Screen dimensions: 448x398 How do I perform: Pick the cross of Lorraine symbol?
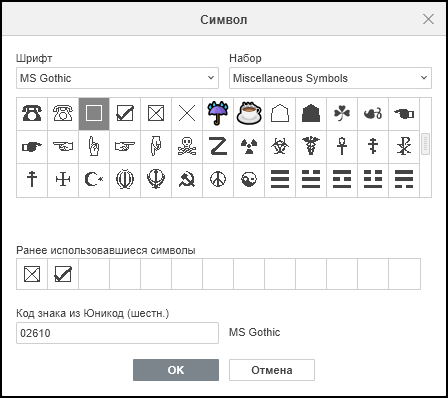tap(32, 180)
